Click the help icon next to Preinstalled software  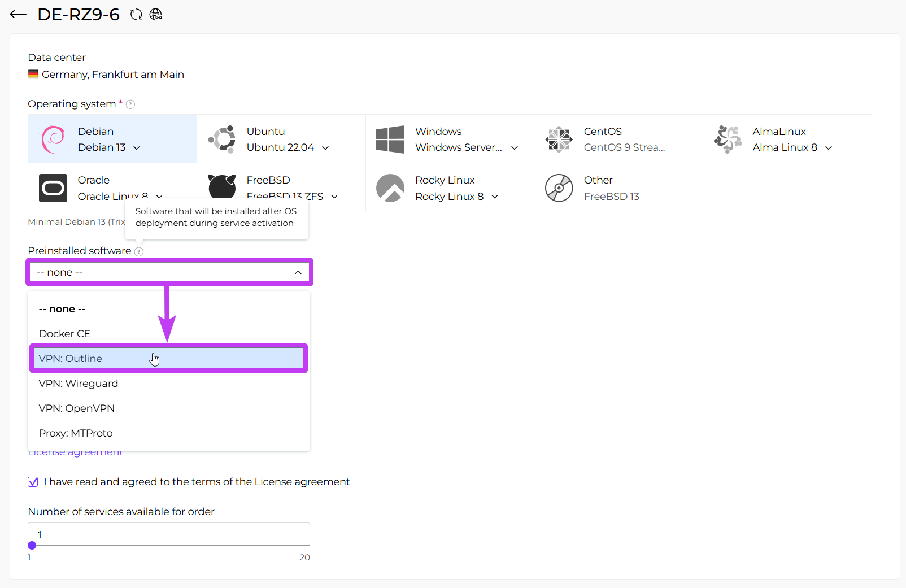(139, 251)
